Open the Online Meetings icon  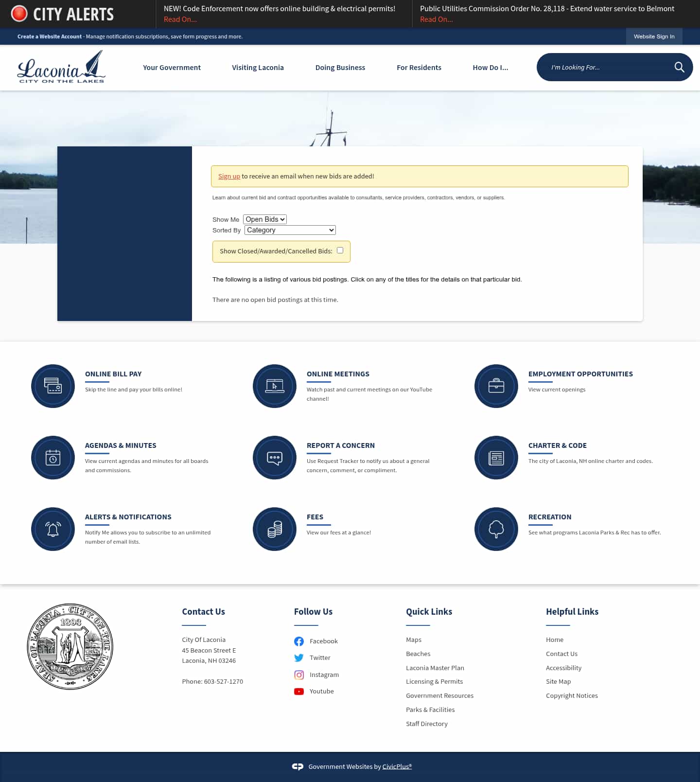click(275, 386)
